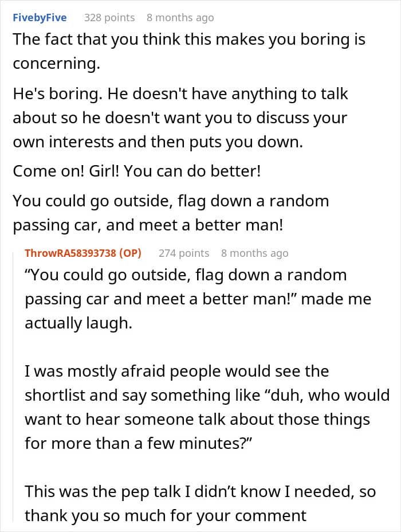Viewport: 401px width, 532px height.
Task: Click paragraph starting 'I was mostly afraid people'
Action: [207, 407]
